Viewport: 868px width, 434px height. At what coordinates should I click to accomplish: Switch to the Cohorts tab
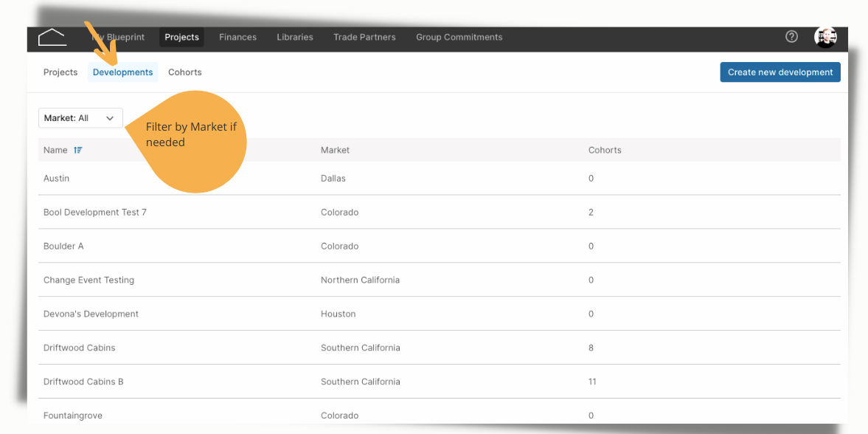coord(185,72)
